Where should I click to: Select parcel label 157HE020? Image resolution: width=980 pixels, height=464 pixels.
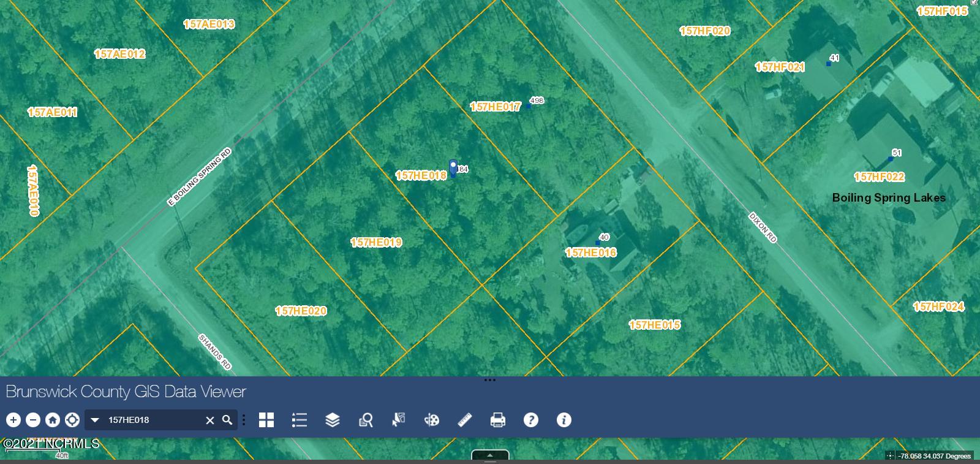[x=301, y=311]
